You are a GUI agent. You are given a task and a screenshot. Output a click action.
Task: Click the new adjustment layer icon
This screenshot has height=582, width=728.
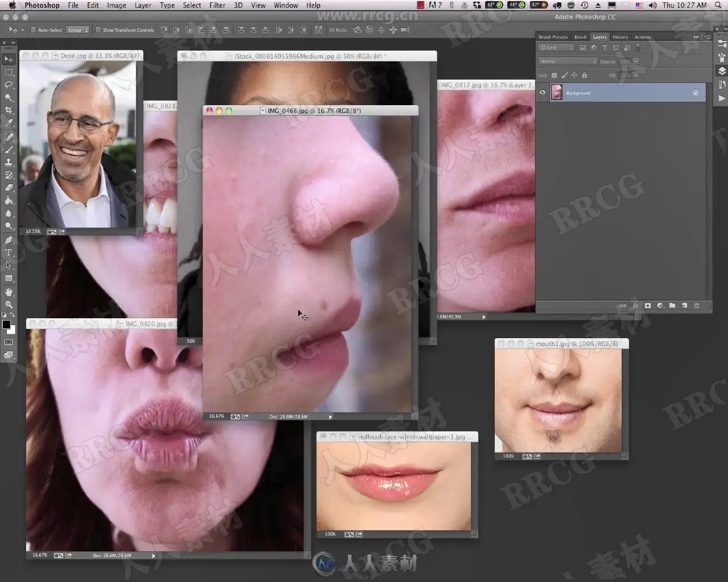click(x=660, y=306)
